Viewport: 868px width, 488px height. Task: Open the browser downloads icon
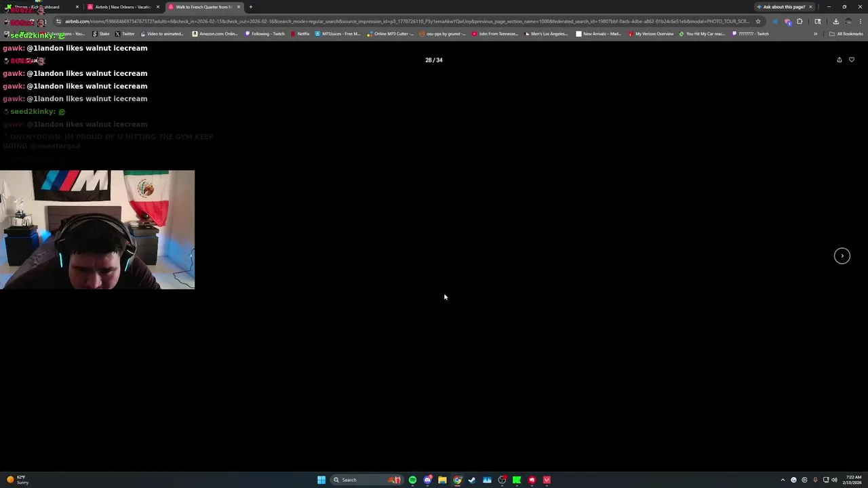click(835, 21)
